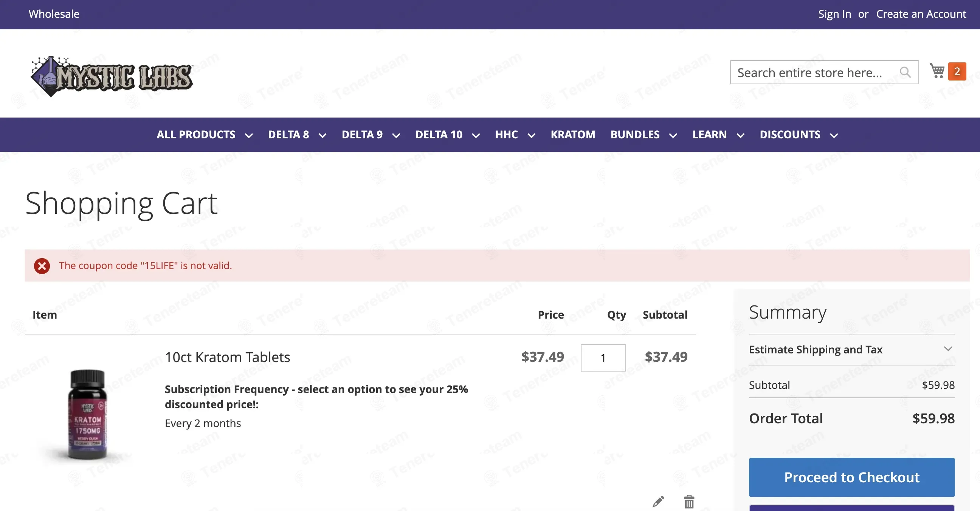This screenshot has height=511, width=980.
Task: Click the quantity field for Kratom Tablets
Action: [603, 358]
